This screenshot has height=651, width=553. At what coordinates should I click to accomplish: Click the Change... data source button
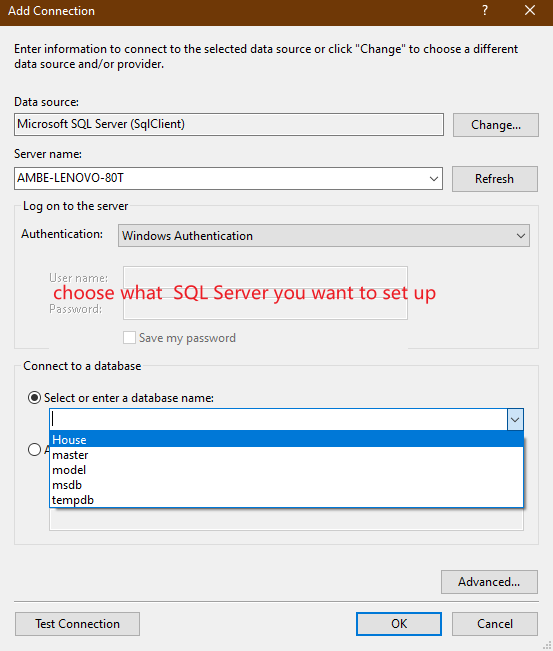(x=496, y=125)
